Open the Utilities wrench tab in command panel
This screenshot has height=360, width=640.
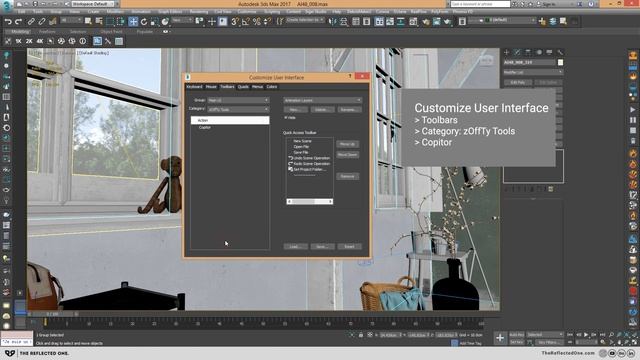point(560,52)
